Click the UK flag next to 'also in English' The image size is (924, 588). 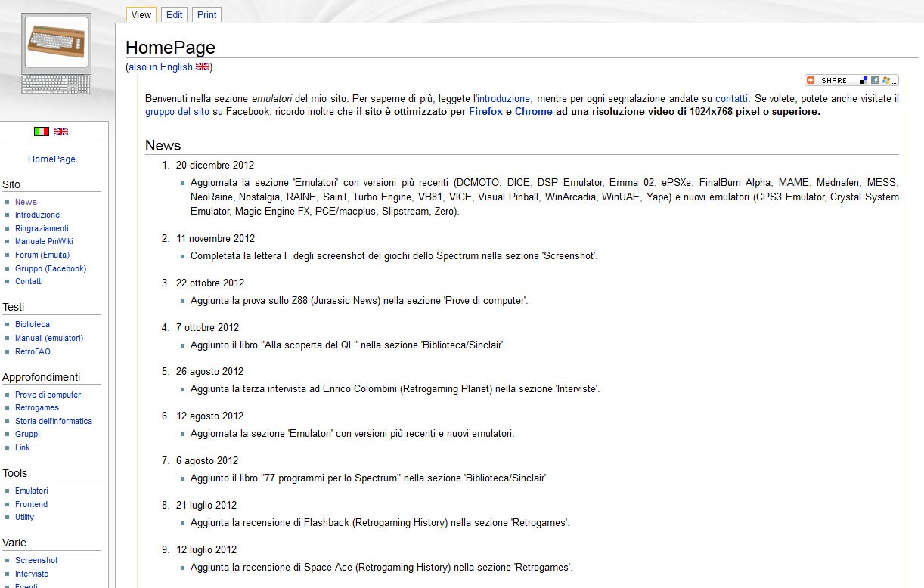203,67
